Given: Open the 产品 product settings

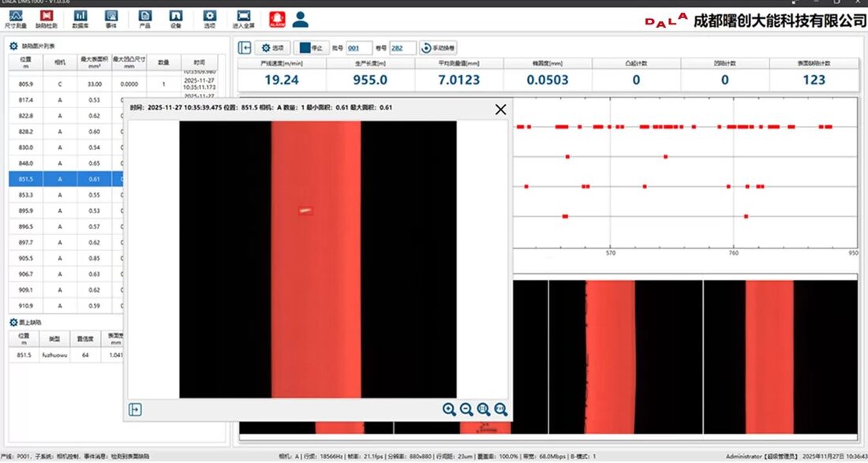Looking at the screenshot, I should (145, 20).
